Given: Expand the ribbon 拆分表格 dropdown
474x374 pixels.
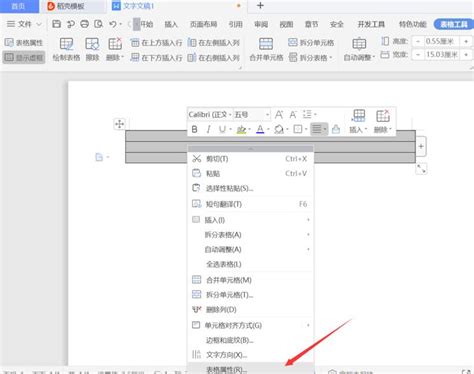Looking at the screenshot, I should [x=311, y=58].
